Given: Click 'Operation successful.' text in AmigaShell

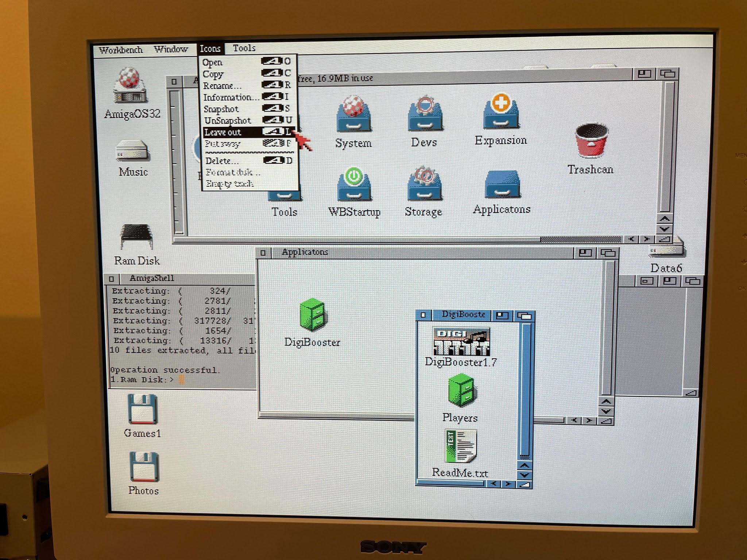Looking at the screenshot, I should (165, 370).
